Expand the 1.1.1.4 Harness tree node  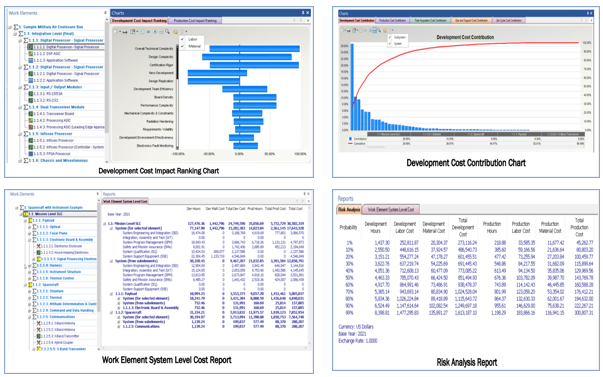pyautogui.click(x=29, y=265)
